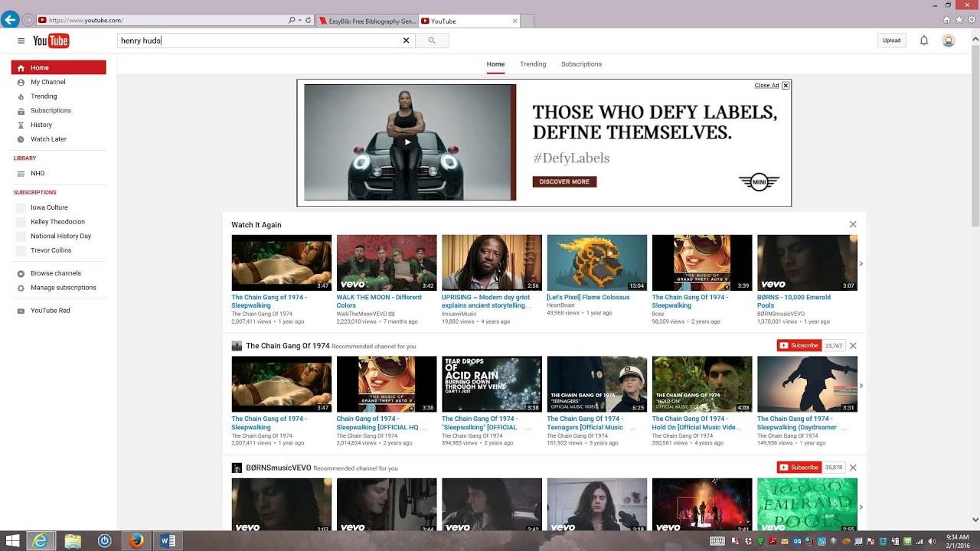This screenshot has height=551, width=980.
Task: Switch to the Home tab
Action: pyautogui.click(x=495, y=64)
